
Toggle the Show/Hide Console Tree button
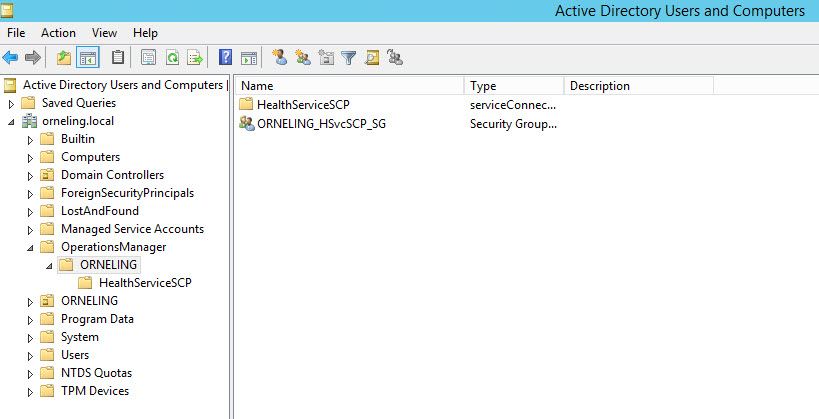pos(88,58)
